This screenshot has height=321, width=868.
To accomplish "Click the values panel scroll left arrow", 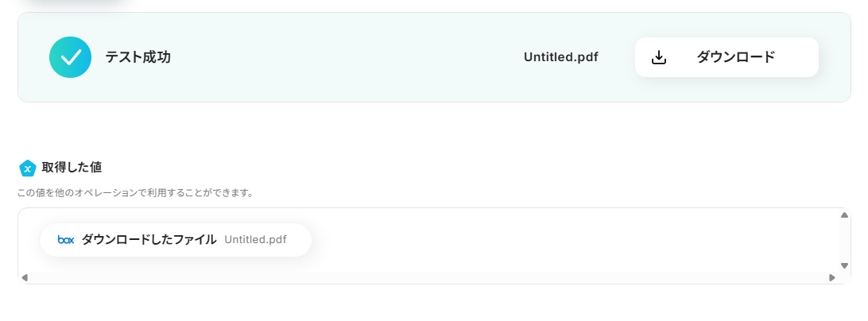I will point(25,277).
